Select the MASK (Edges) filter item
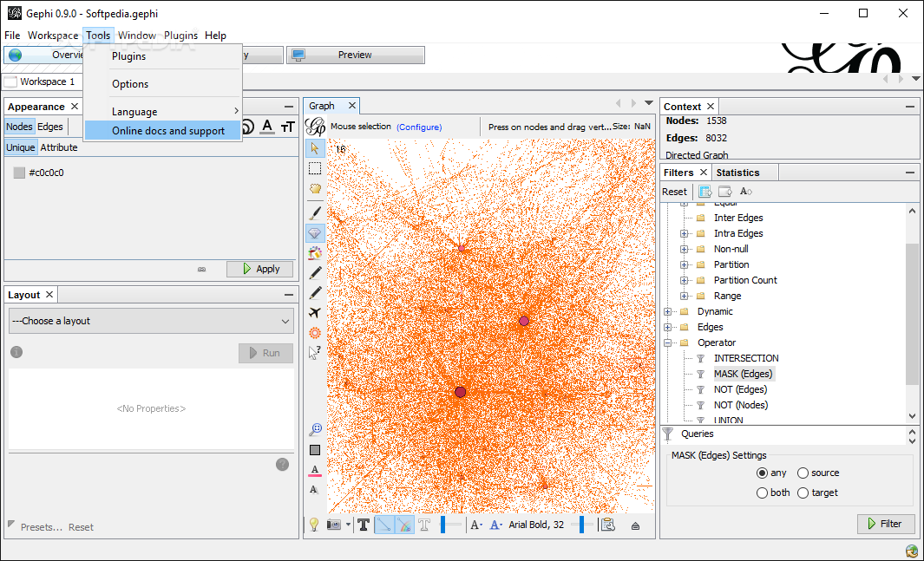Viewport: 924px width, 561px height. pyautogui.click(x=743, y=374)
